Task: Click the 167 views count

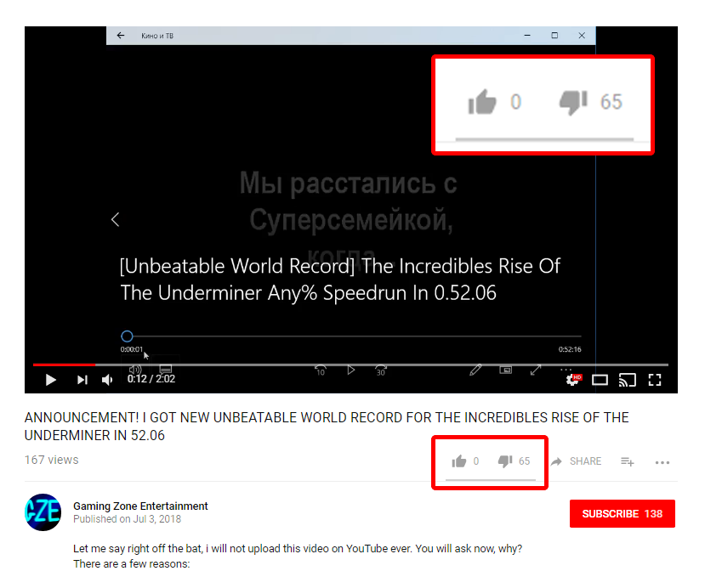Action: (51, 460)
